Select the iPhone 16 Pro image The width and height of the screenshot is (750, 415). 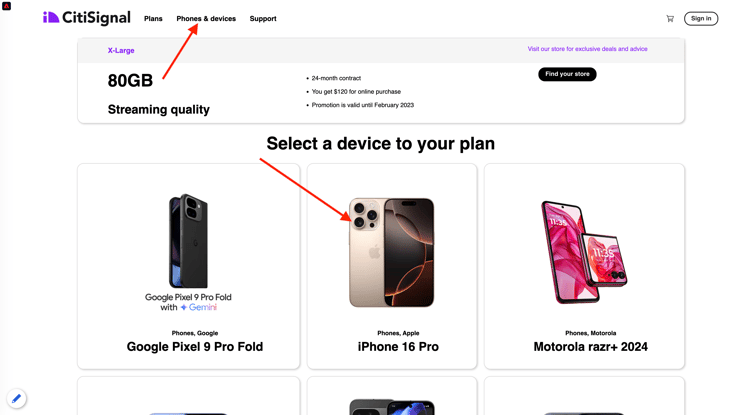click(x=392, y=252)
